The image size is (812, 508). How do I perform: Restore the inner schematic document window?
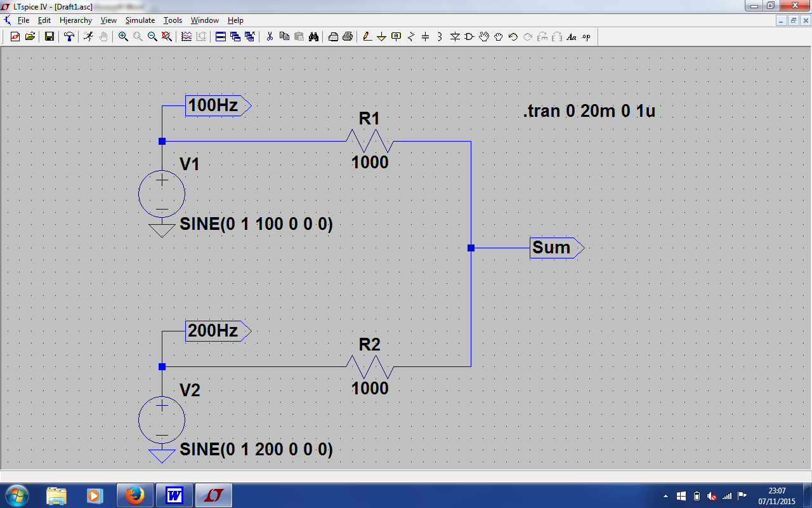point(793,20)
